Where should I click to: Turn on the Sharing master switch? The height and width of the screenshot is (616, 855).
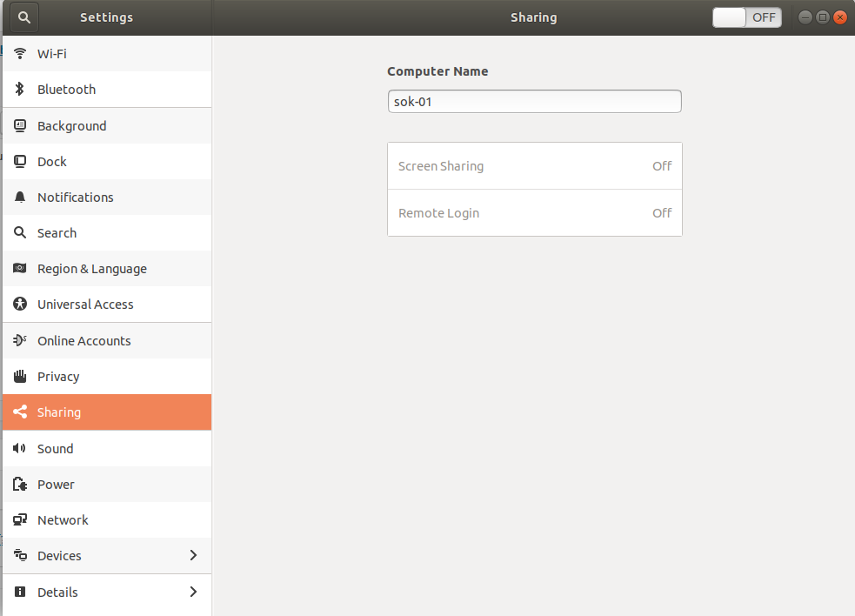pos(745,17)
